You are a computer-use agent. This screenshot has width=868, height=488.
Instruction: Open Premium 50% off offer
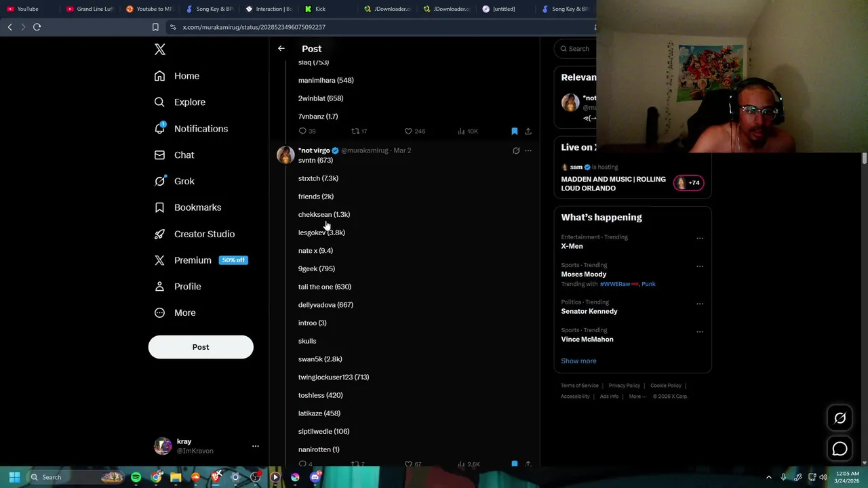(x=201, y=260)
